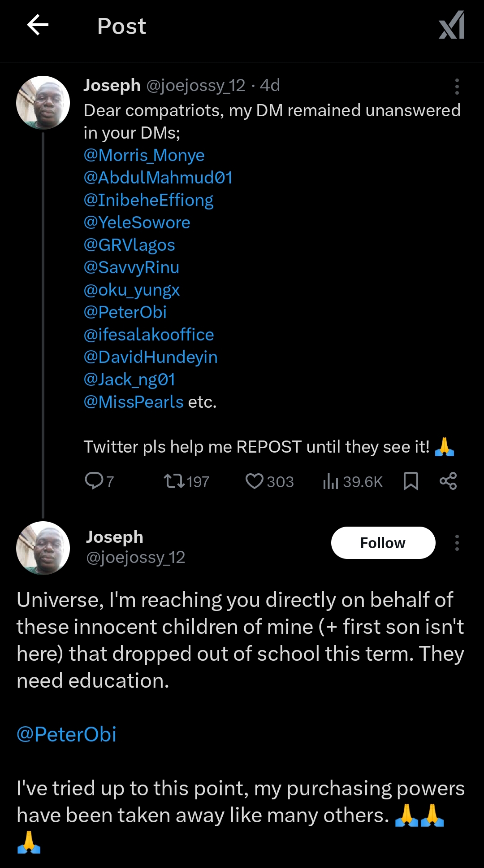Visit the @InibeheEffiong profile mention
The image size is (484, 868).
click(148, 200)
